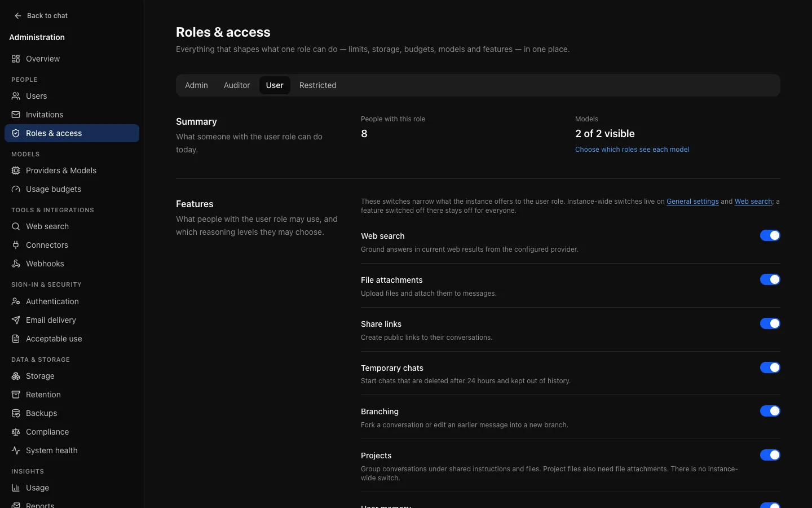
Task: Toggle the Share links switch
Action: pyautogui.click(x=770, y=323)
